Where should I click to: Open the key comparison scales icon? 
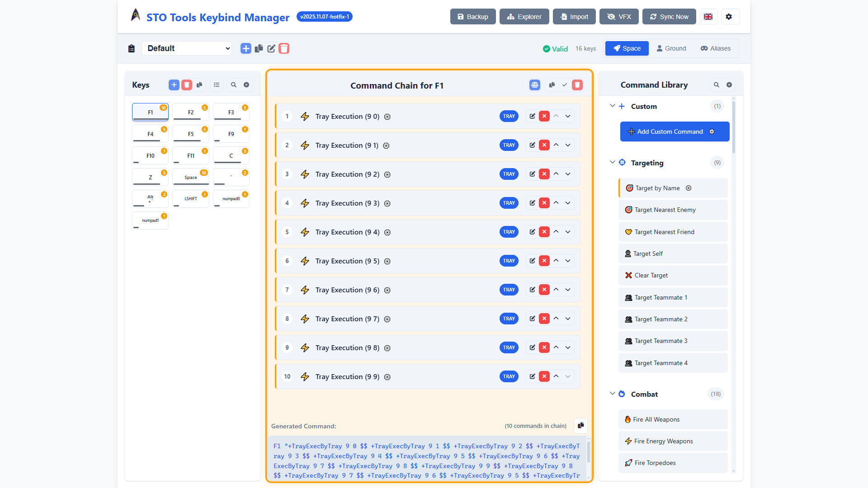click(535, 84)
